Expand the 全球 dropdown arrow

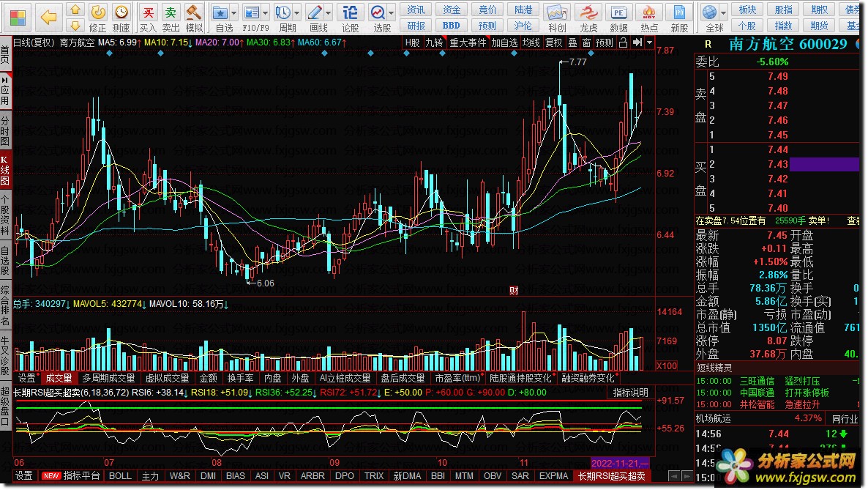724,12
